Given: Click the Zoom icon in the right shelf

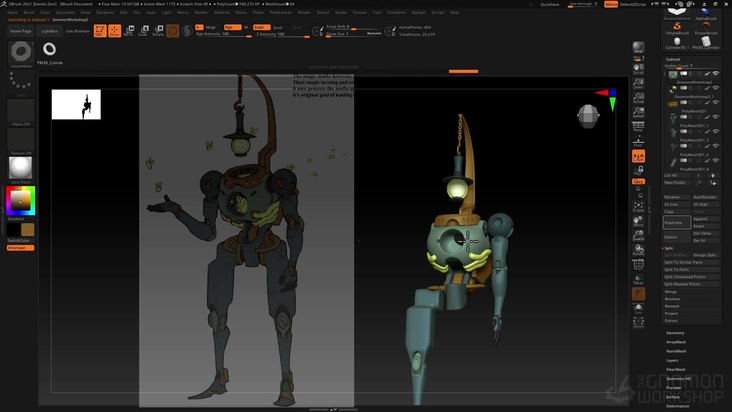Looking at the screenshot, I should click(x=638, y=83).
